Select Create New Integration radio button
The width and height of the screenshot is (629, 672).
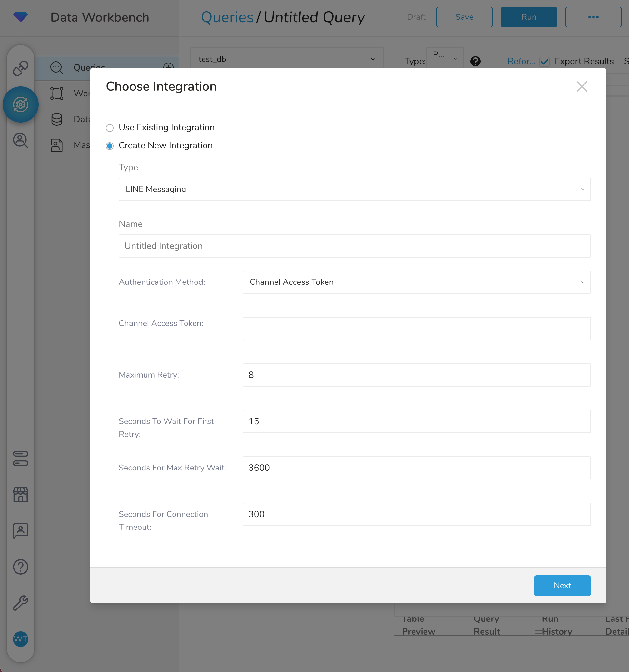[110, 146]
